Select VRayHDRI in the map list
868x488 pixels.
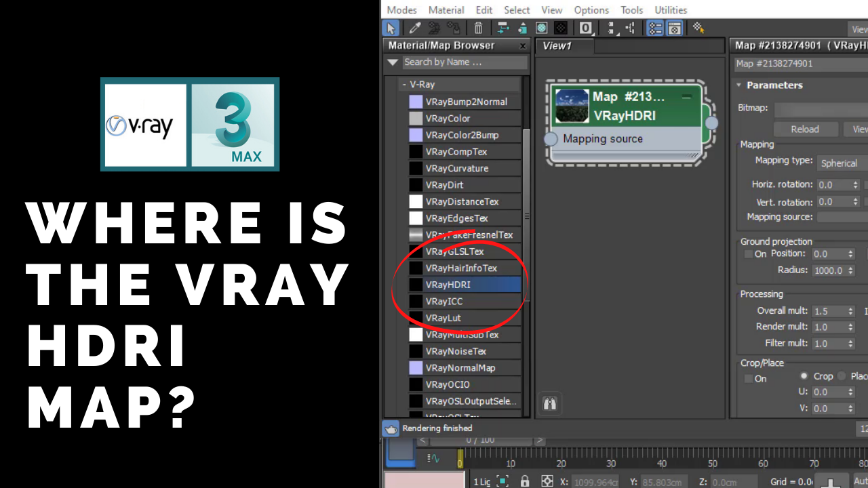(465, 285)
